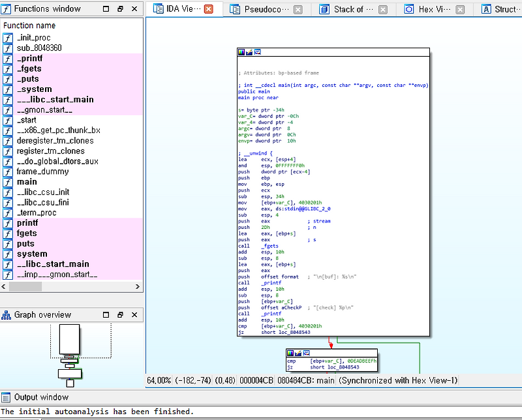This screenshot has height=420, width=522.
Task: Maximize the Functions window panel
Action: [107, 9]
